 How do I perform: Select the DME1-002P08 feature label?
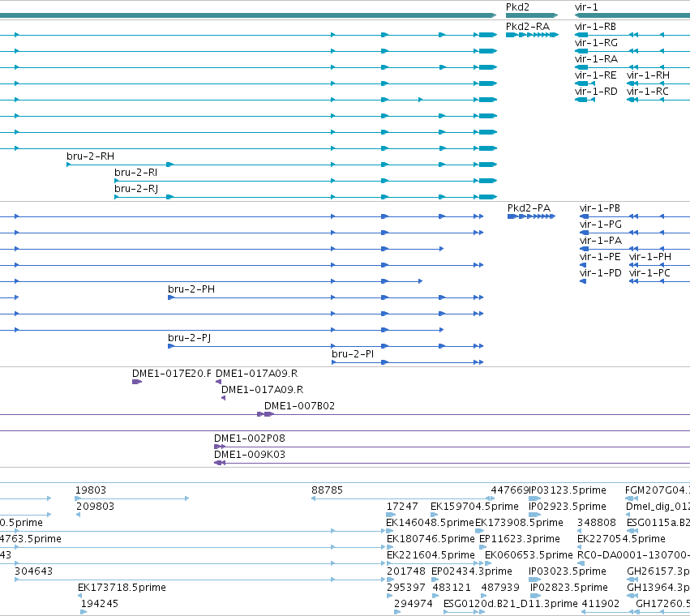250,438
